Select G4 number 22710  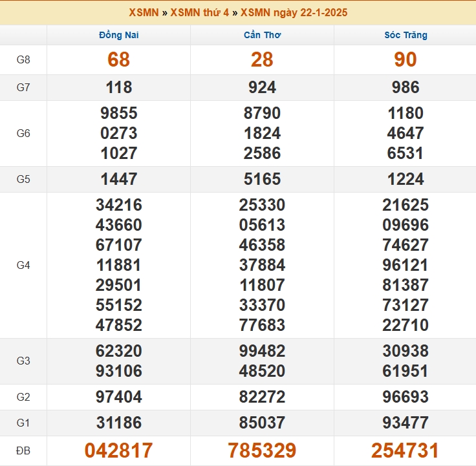406,325
